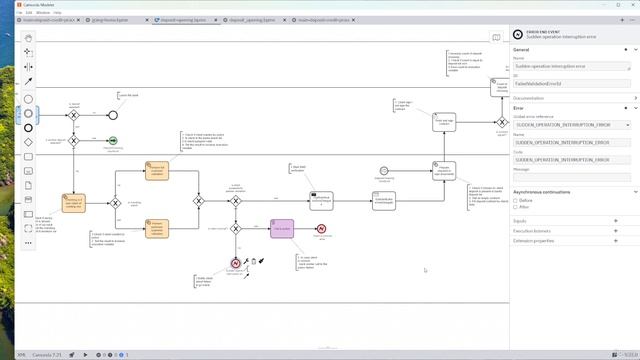
Task: Open the Help menu
Action: coord(57,13)
